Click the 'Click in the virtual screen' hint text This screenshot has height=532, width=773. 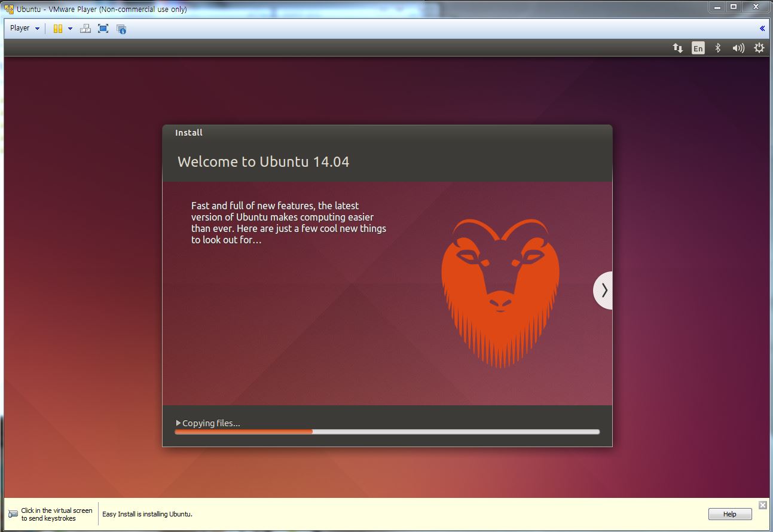[57, 514]
